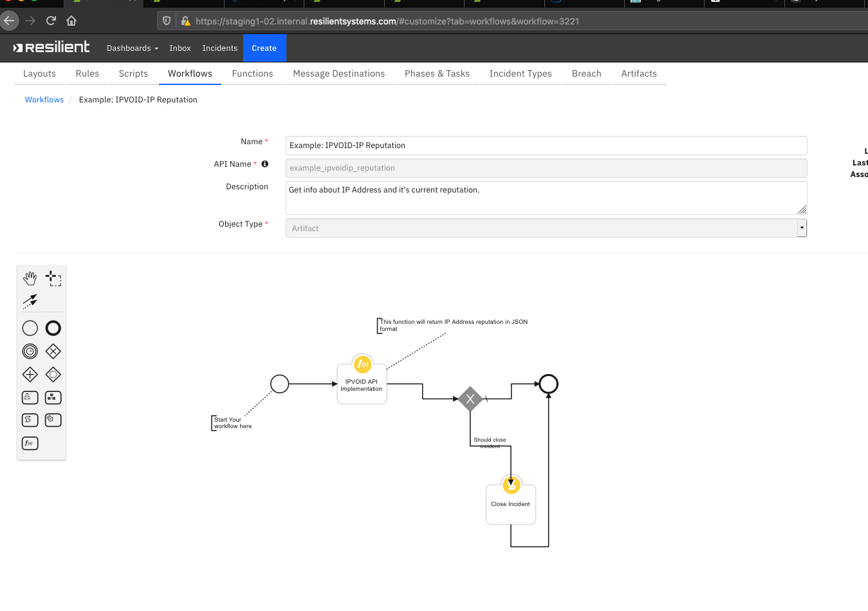Pick the service task gear icon in palette
868x611 pixels.
(53, 420)
